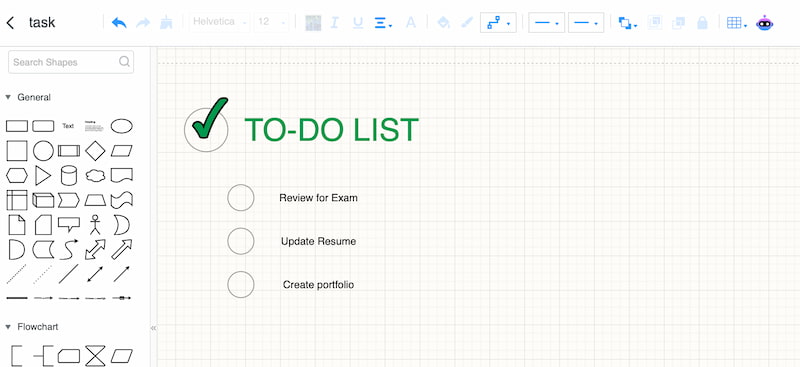This screenshot has width=800, height=367.
Task: Select the rectangle shape in General
Action: (17, 126)
